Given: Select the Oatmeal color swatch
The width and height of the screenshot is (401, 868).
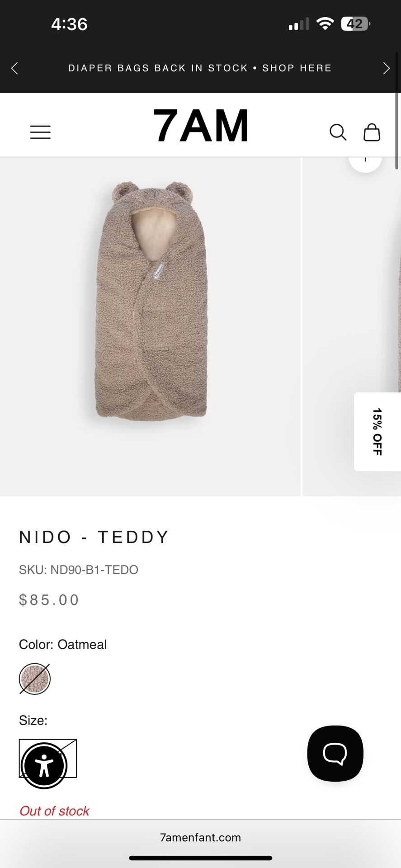Looking at the screenshot, I should point(35,679).
